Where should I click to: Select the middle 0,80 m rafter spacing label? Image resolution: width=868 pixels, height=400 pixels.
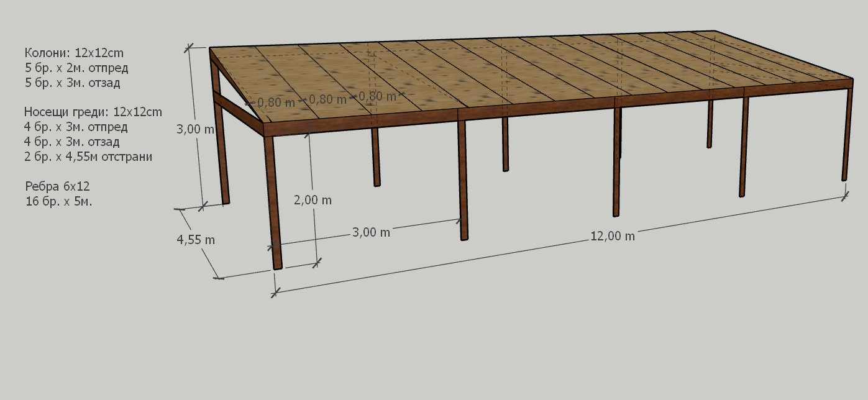327,99
